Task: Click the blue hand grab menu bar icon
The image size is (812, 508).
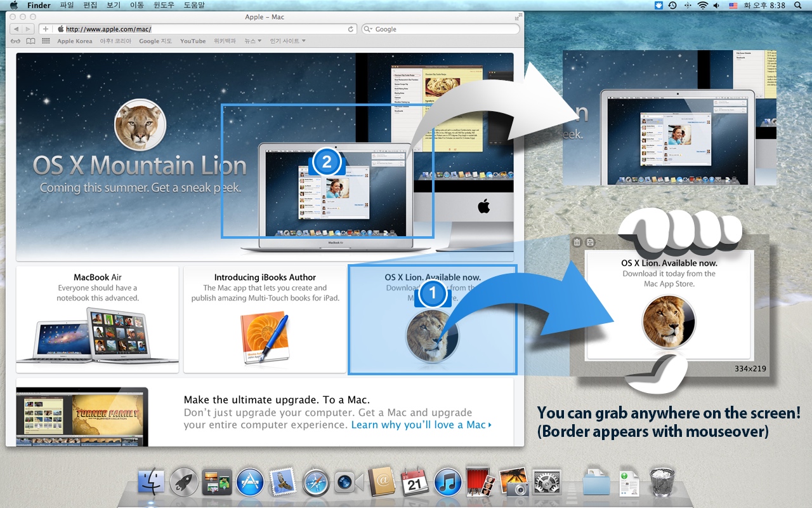Action: [x=659, y=5]
